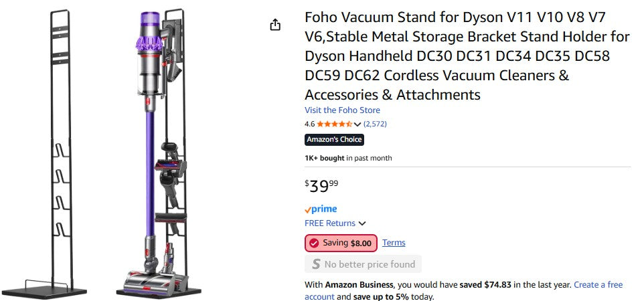Click the Create a free account link
This screenshot has width=644, height=301.
(597, 285)
